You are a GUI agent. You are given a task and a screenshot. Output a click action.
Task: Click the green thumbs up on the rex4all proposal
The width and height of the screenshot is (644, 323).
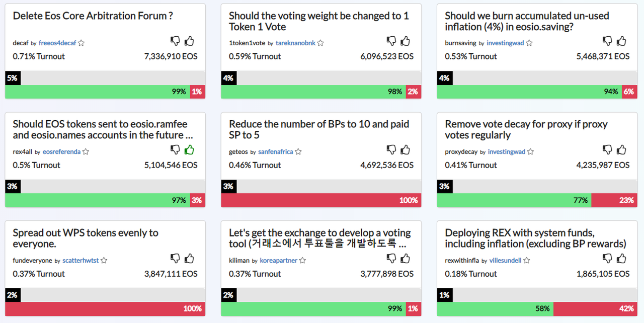pos(189,149)
